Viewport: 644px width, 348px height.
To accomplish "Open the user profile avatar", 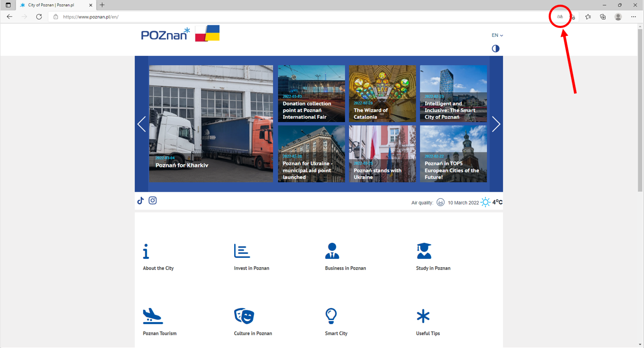I will click(618, 17).
